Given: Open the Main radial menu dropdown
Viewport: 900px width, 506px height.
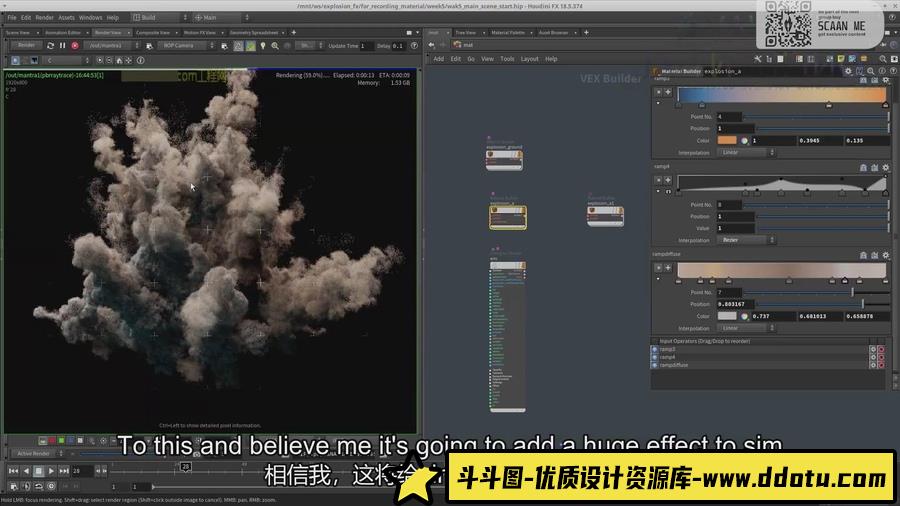Looking at the screenshot, I should coord(222,18).
